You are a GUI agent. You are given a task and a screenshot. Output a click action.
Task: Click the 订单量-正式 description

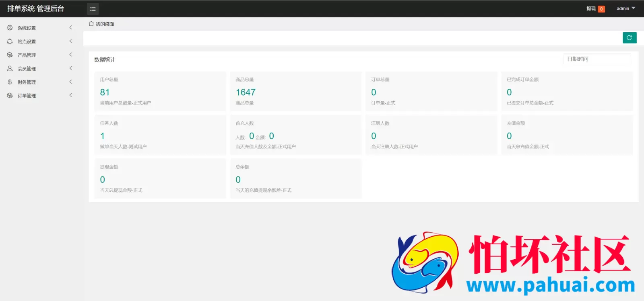[383, 103]
